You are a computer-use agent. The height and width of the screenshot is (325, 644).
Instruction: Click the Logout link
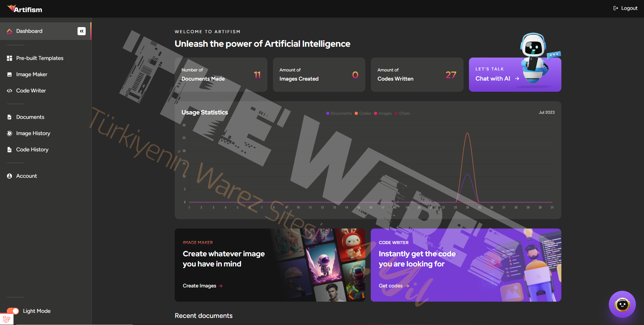point(625,8)
